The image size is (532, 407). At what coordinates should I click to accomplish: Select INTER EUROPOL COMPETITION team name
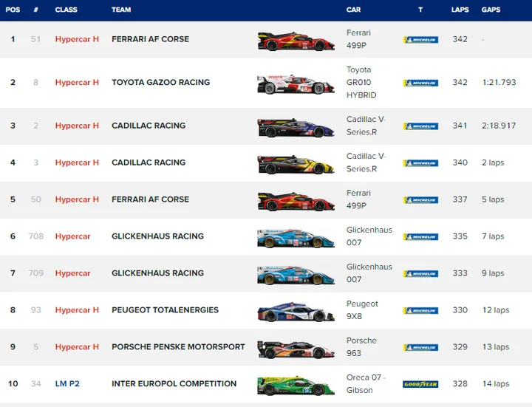[x=174, y=383]
